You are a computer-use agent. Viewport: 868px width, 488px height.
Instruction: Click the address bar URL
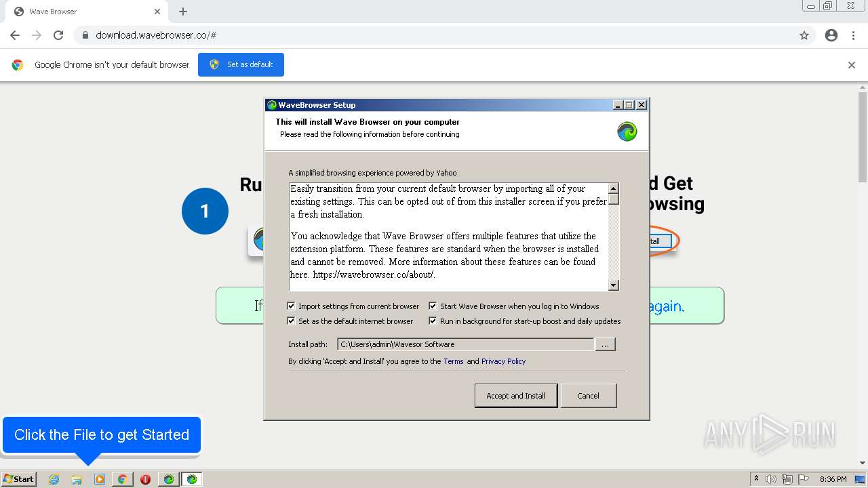point(156,35)
